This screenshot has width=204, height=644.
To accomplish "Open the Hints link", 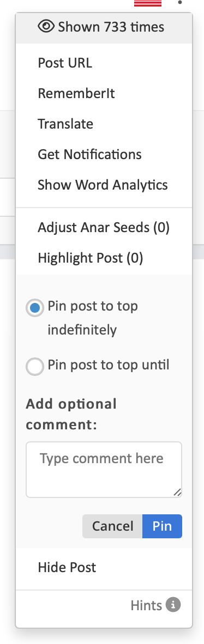I will click(x=146, y=605).
